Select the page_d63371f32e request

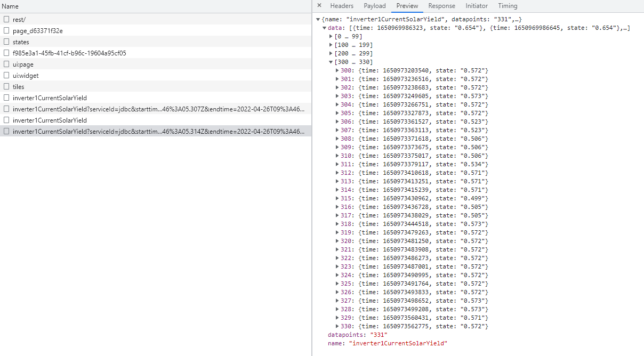tap(38, 31)
